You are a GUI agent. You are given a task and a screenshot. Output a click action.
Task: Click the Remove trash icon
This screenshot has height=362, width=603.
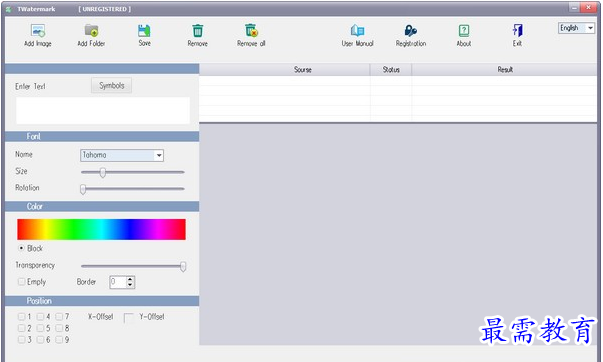click(x=198, y=30)
